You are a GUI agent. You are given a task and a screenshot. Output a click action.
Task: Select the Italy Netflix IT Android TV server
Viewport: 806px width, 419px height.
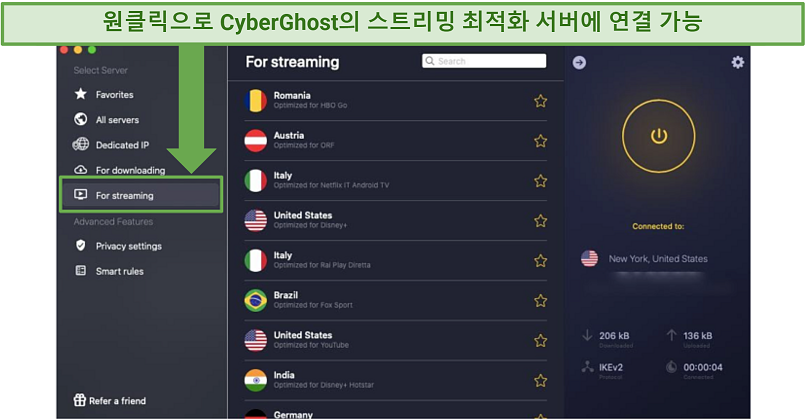click(395, 180)
